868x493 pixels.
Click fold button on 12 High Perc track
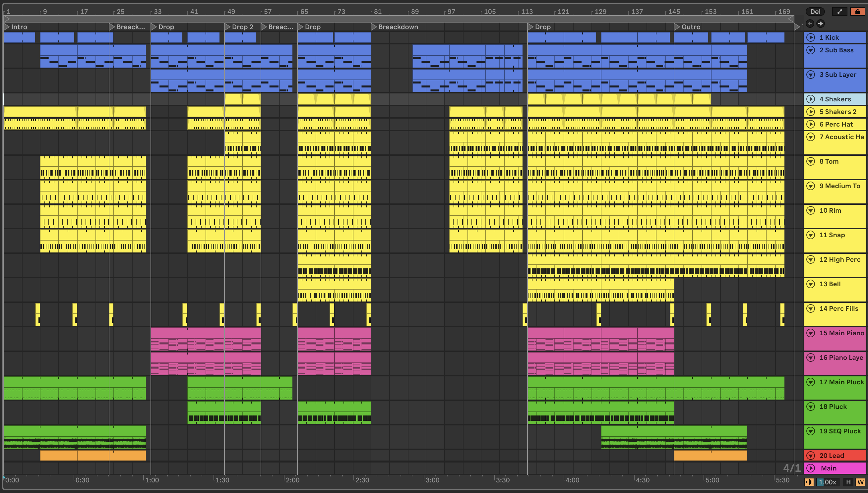(811, 260)
